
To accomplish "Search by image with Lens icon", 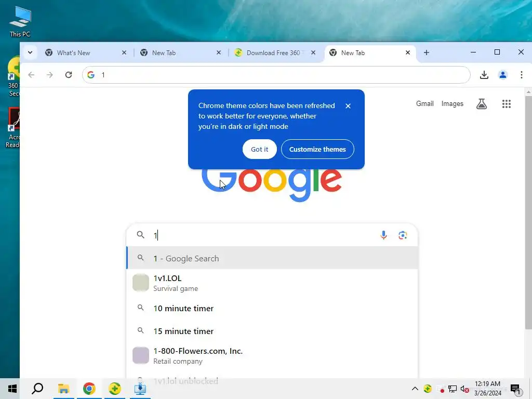I will 403,235.
